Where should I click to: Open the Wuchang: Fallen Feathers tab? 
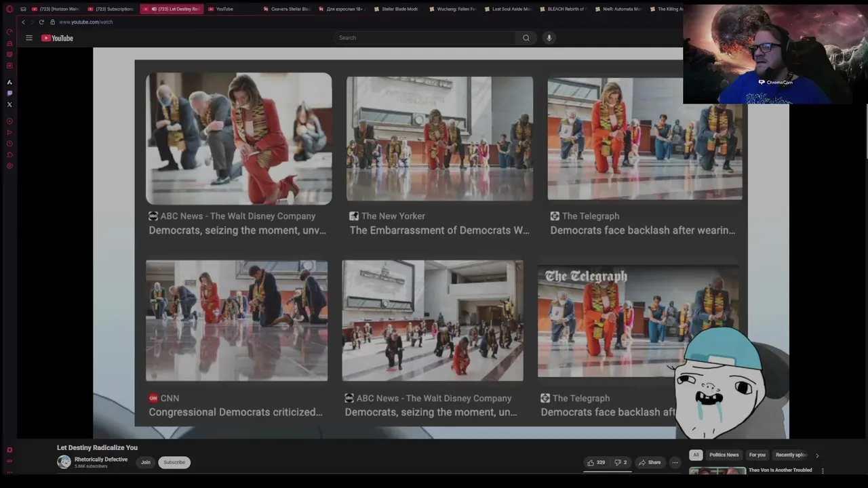pyautogui.click(x=452, y=9)
